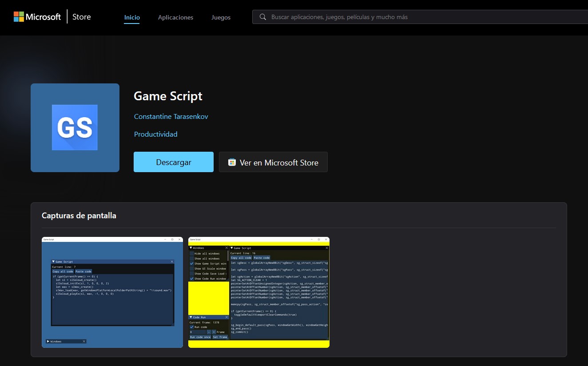Open the Productividad category link
The width and height of the screenshot is (588, 366).
click(155, 134)
